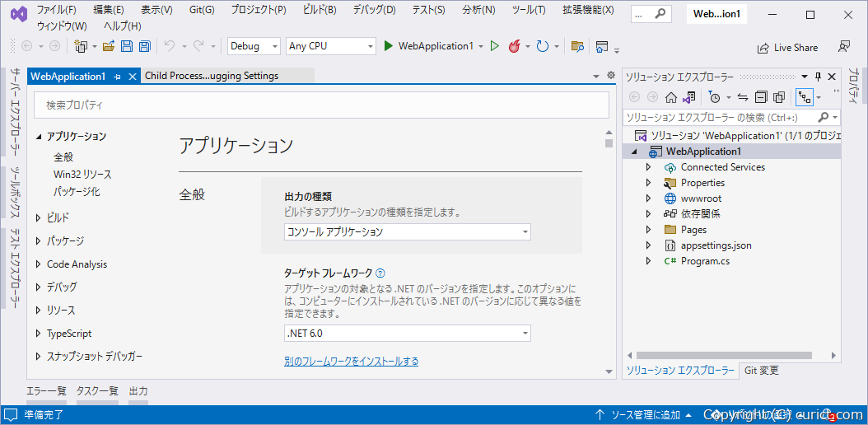
Task: Save the current file with floppy icon
Action: click(127, 46)
